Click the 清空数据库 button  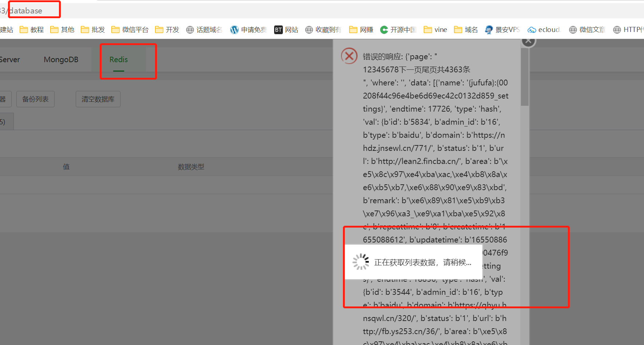(98, 99)
